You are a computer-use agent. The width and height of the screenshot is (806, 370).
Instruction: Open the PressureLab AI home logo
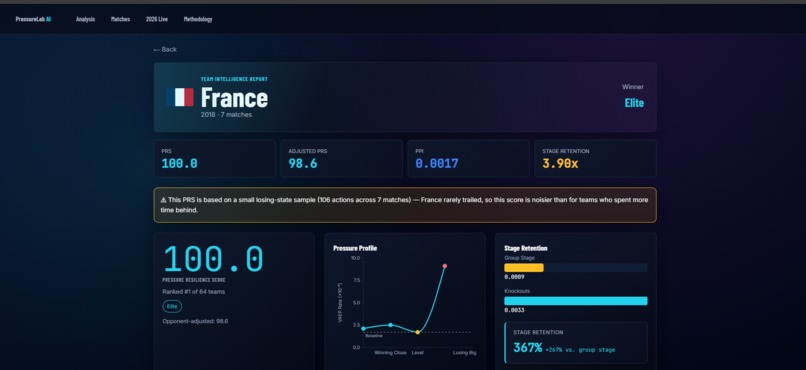click(x=33, y=19)
